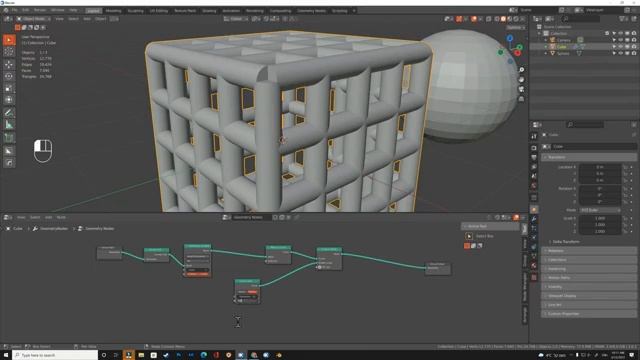Expand the Cube object in outliner
The height and width of the screenshot is (360, 640).
(x=546, y=47)
